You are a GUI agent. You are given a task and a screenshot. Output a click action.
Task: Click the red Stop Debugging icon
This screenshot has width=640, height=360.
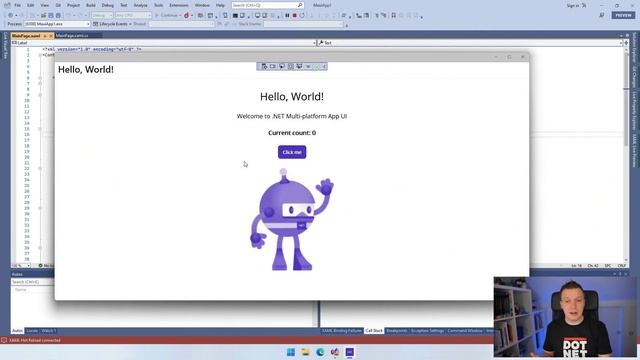pyautogui.click(x=295, y=16)
